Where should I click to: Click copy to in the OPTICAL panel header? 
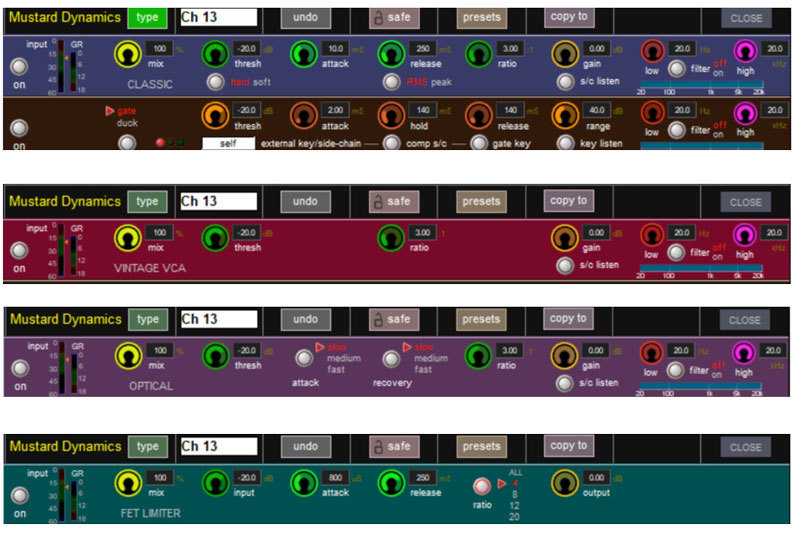[x=568, y=319]
